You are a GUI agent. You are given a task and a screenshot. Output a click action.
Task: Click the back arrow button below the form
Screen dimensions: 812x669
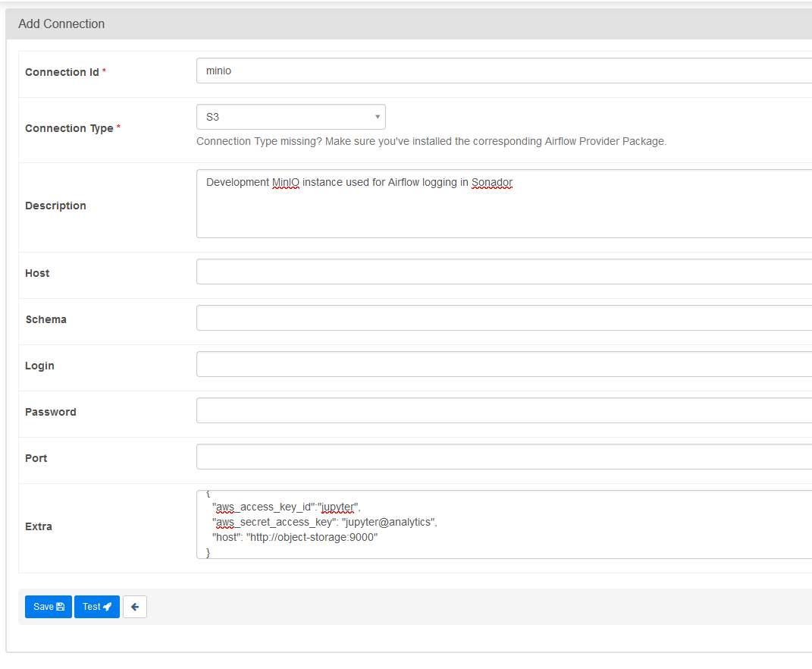point(134,606)
